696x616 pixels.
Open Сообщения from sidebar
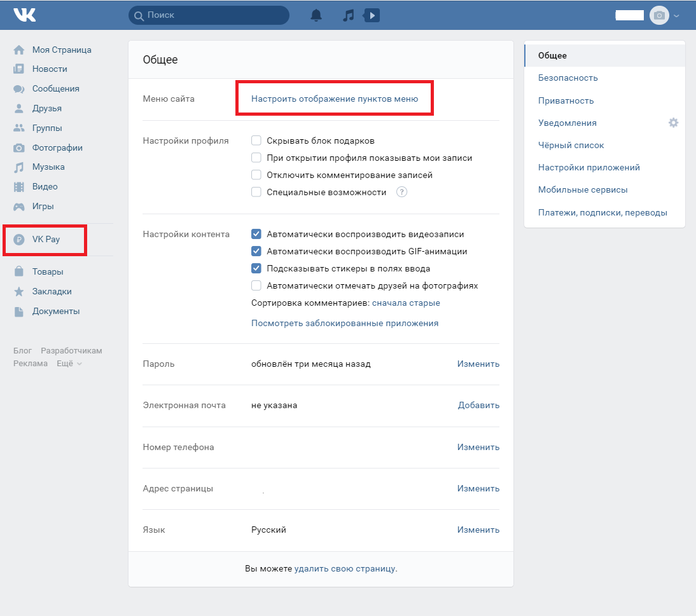click(x=55, y=89)
